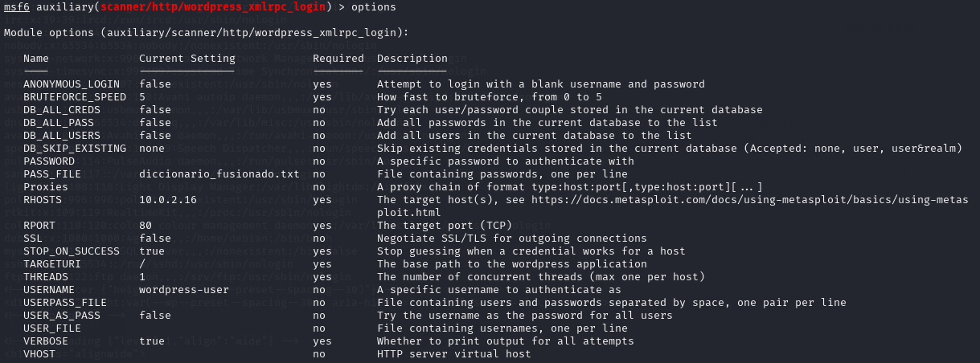Click the STOP_ON_SUCCESS true value
This screenshot has height=363, width=980.
(152, 251)
